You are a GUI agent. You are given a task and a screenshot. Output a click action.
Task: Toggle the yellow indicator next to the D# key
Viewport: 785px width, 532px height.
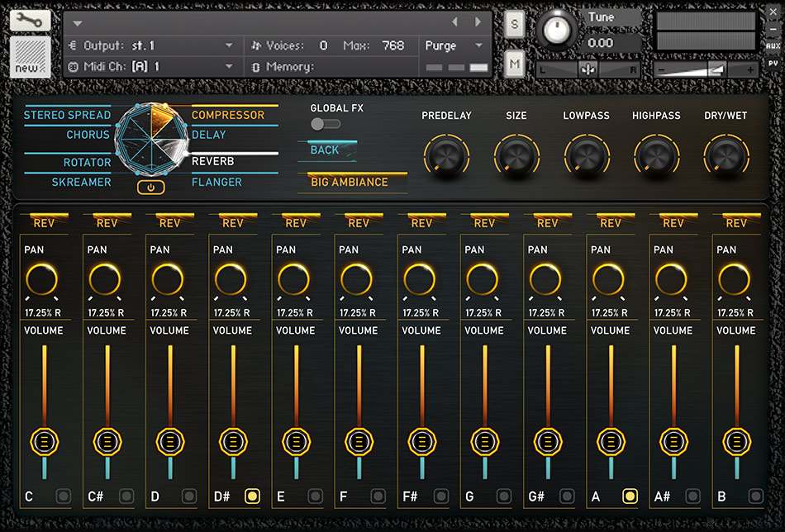[251, 496]
